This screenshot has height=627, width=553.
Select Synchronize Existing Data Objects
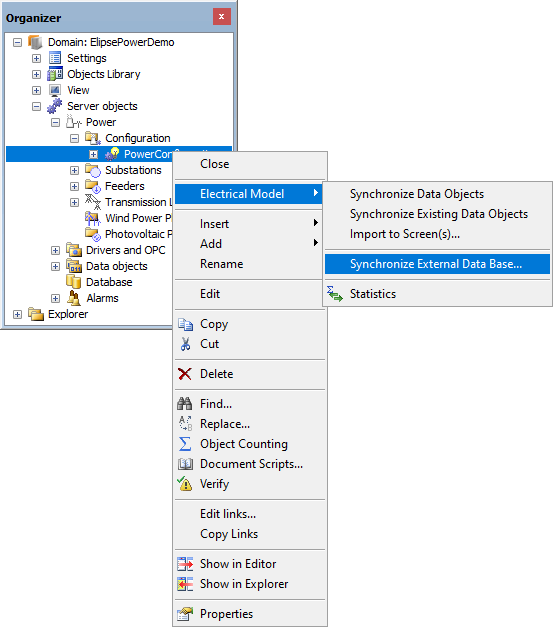[x=437, y=214]
